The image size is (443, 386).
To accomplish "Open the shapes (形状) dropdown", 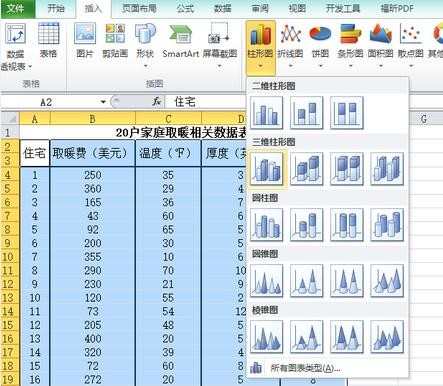I will click(x=145, y=66).
